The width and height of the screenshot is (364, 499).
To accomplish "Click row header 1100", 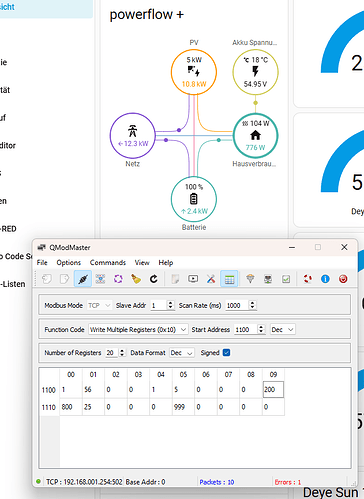I will (49, 390).
